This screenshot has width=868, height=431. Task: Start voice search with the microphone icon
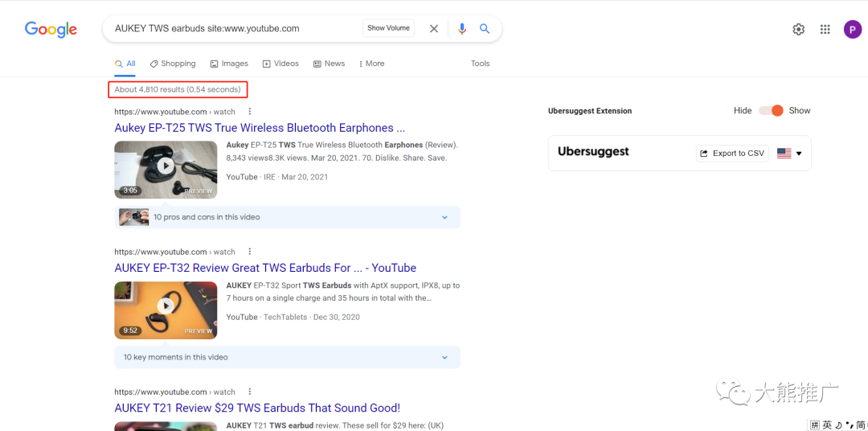[x=461, y=29]
